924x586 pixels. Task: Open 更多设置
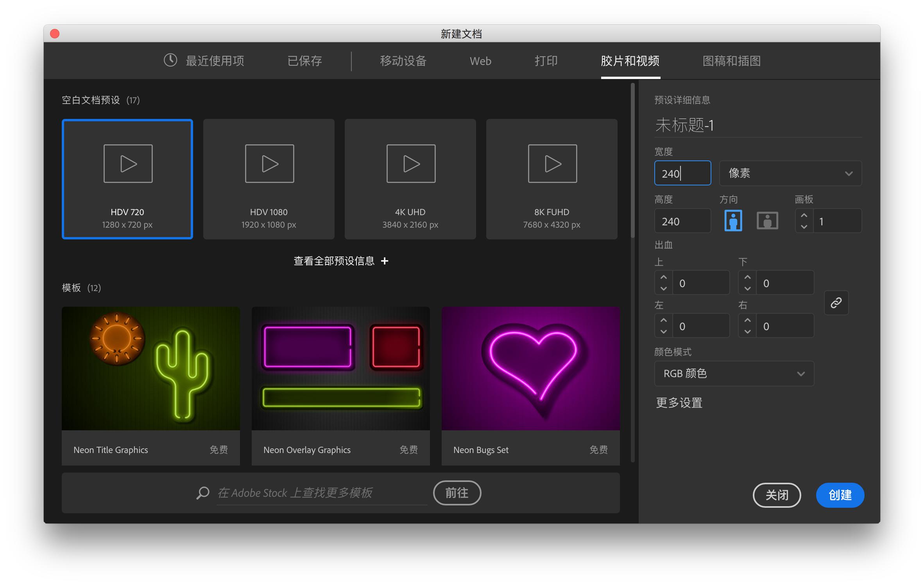pyautogui.click(x=679, y=403)
